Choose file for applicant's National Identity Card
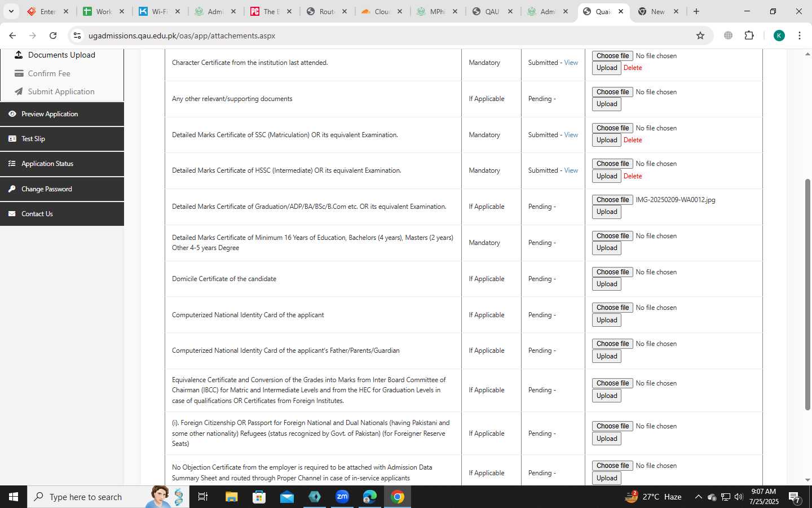 click(x=612, y=308)
